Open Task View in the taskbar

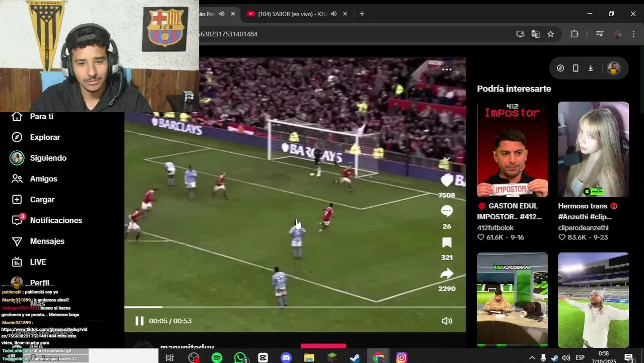tap(169, 358)
